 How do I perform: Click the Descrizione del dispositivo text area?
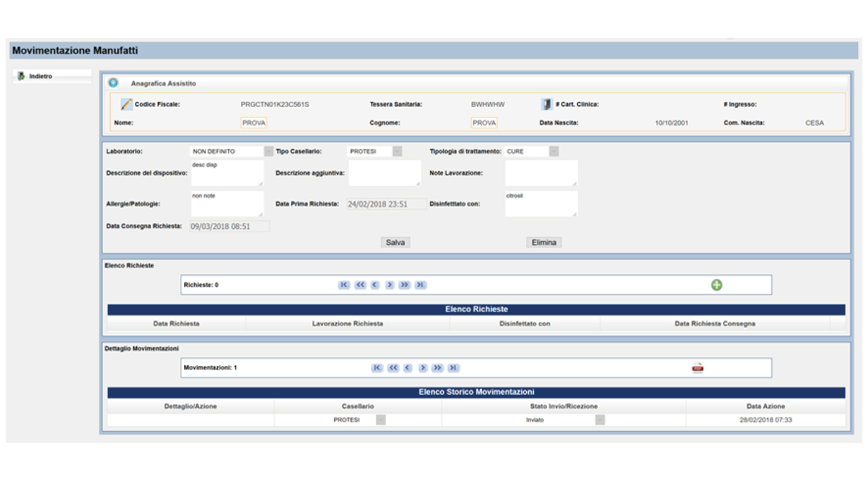pyautogui.click(x=227, y=173)
